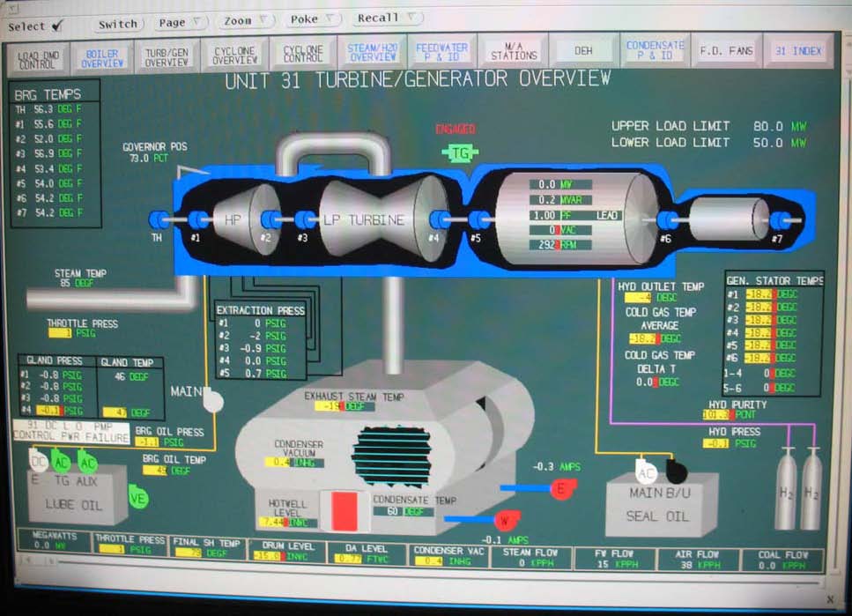
Task: Click the STEAM TEMP 85 DEGF value
Action: [77, 283]
